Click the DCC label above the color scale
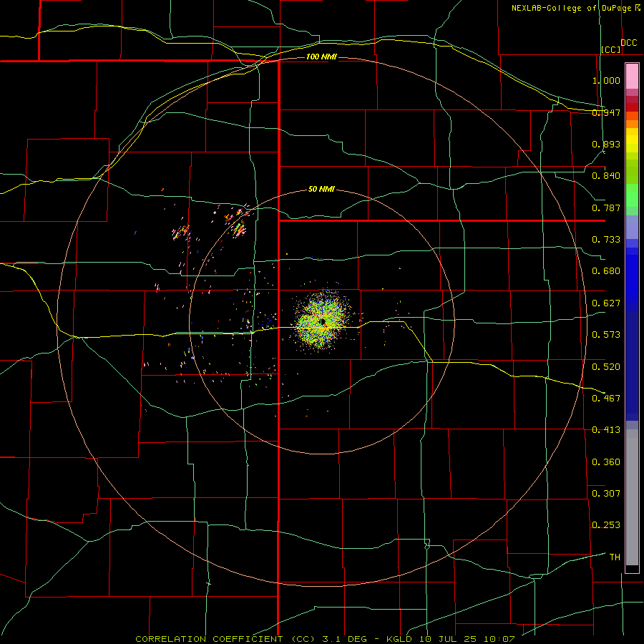Screen dimensions: 644x644 tap(628, 43)
